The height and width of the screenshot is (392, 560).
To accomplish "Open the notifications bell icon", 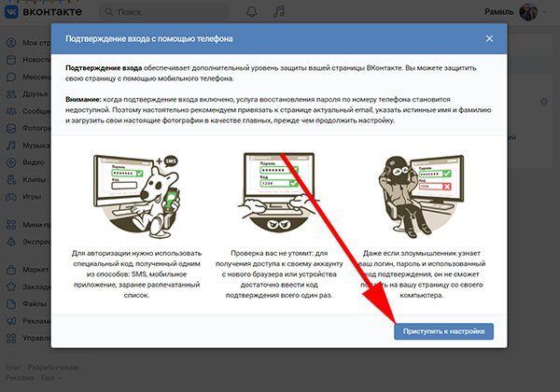I will (x=252, y=12).
